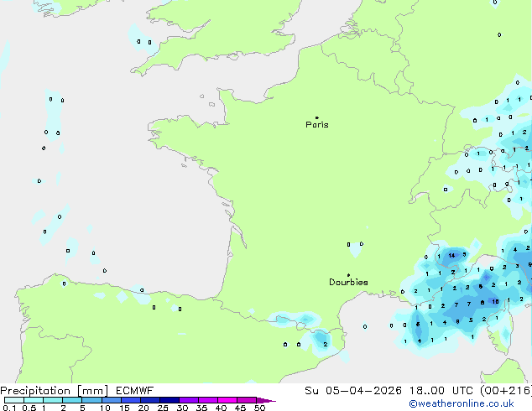Click the Paris city label

point(317,125)
